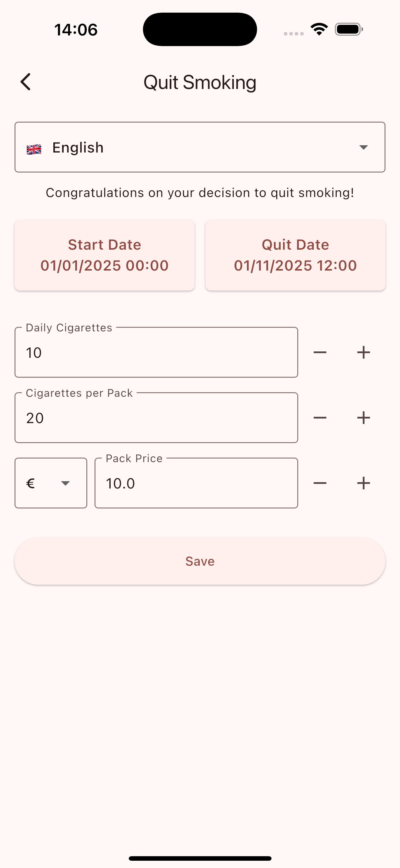Increase Pack Price with plus icon
The height and width of the screenshot is (868, 400).
click(x=363, y=483)
